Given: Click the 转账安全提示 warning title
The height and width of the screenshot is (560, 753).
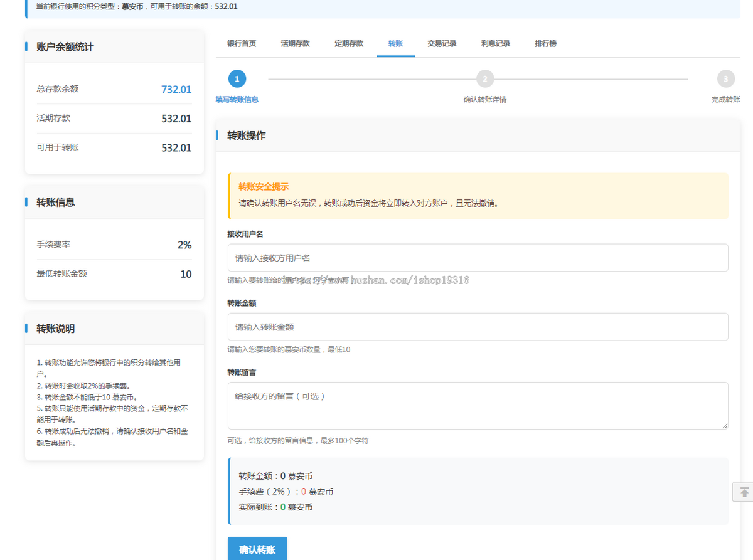Looking at the screenshot, I should (264, 187).
